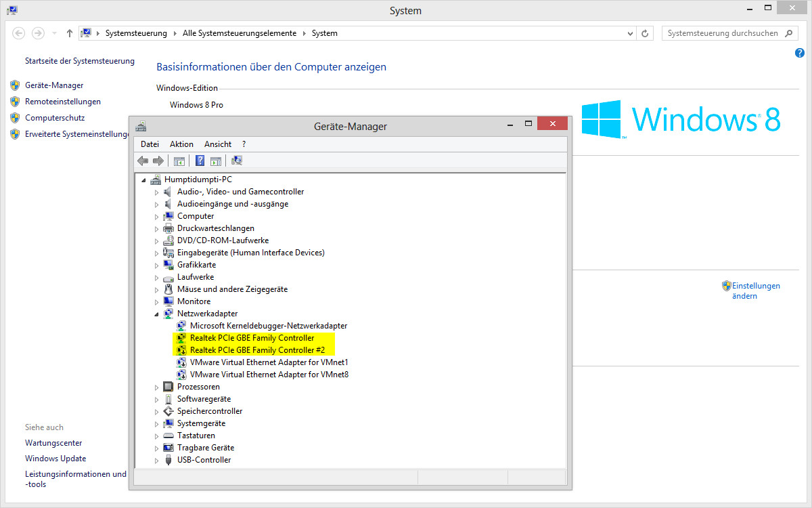Image resolution: width=812 pixels, height=508 pixels.
Task: Open the Aktion menu
Action: click(x=181, y=144)
